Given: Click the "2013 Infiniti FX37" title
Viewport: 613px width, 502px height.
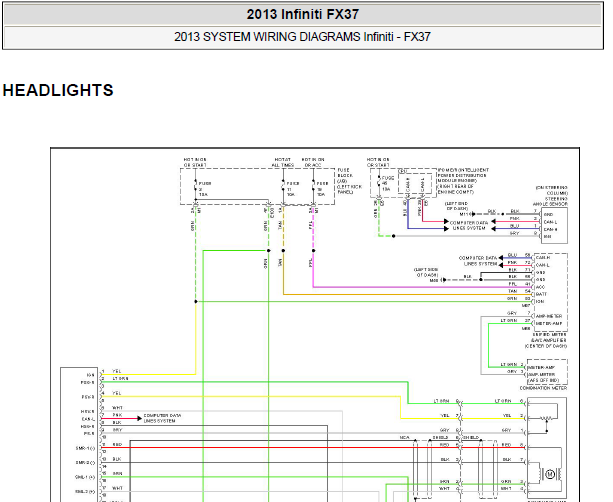Looking at the screenshot, I should coord(303,14).
